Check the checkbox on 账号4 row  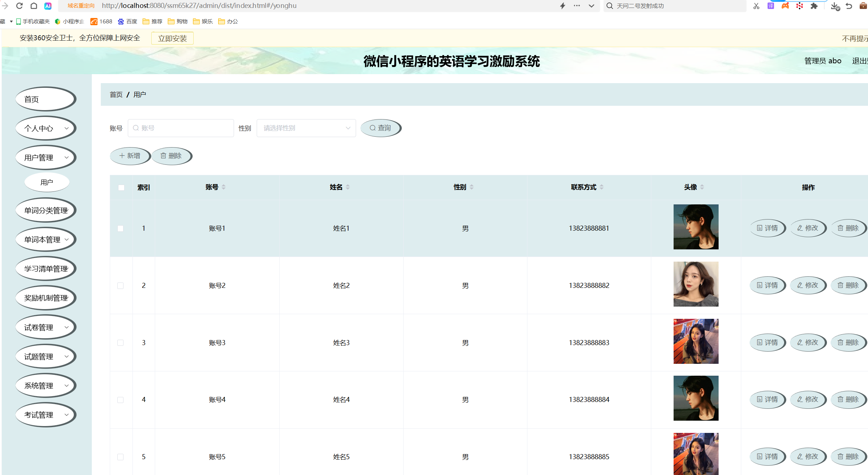click(121, 400)
